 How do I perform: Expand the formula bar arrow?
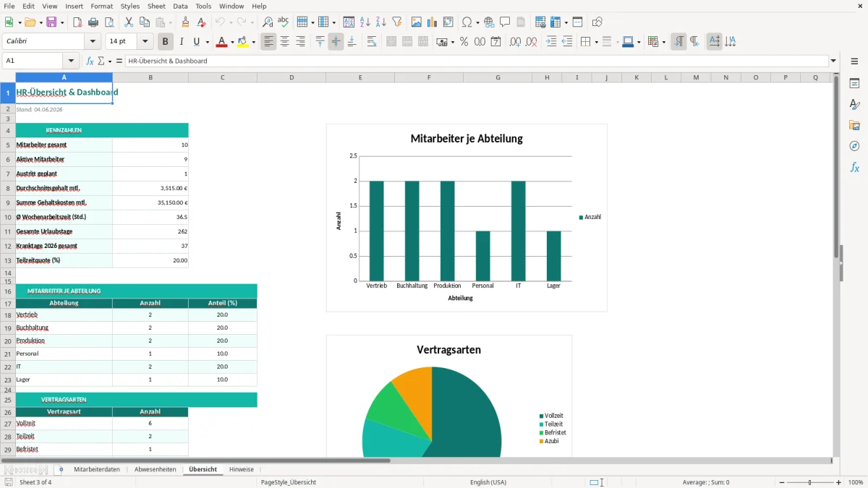[834, 61]
